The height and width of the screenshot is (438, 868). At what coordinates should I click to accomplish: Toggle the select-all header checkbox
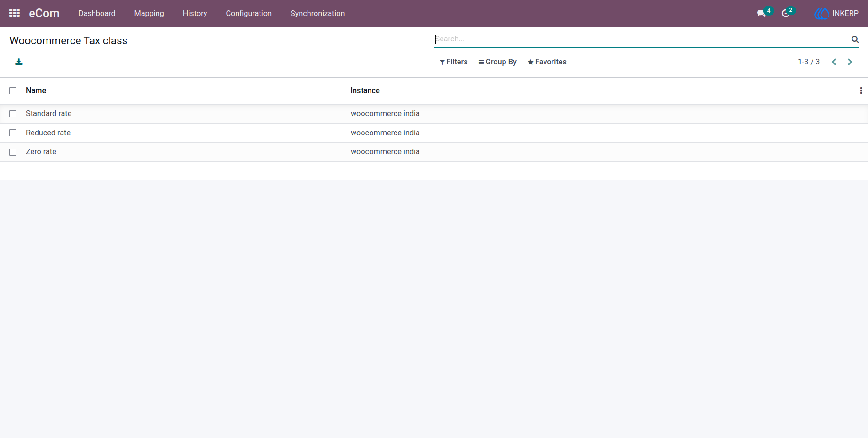click(x=13, y=91)
